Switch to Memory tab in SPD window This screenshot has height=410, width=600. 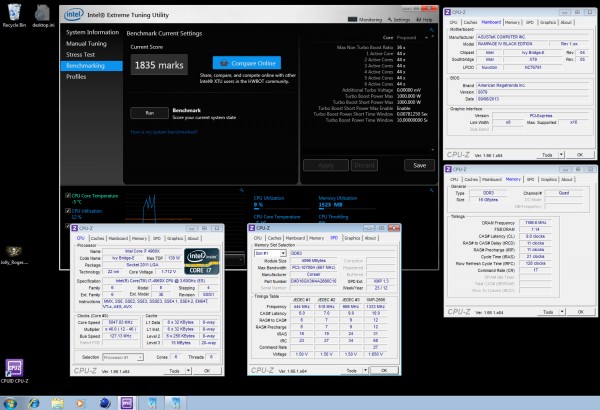(316, 238)
